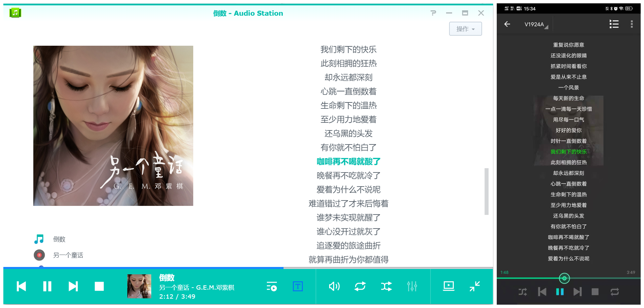Go to previous track on phone player
Viewport: 644px width, 308px height.
point(542,292)
